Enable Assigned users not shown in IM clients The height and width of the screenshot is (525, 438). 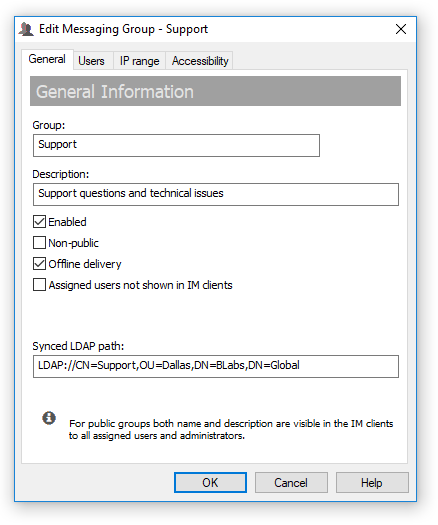(x=39, y=285)
